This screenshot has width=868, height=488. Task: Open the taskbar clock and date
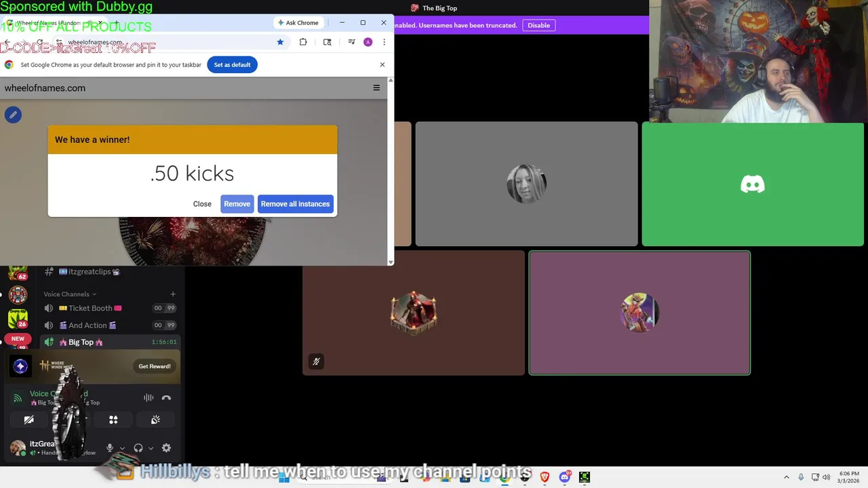849,477
